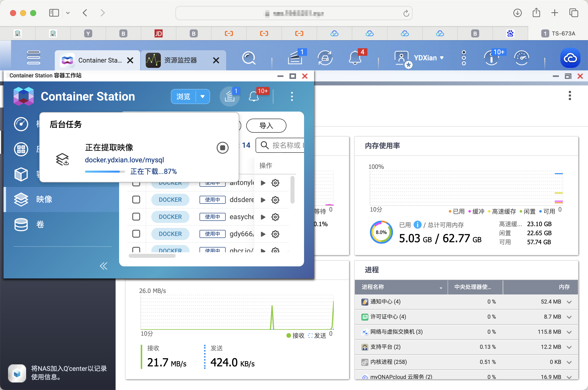Open settings gear for the ddsdere image

tap(275, 200)
